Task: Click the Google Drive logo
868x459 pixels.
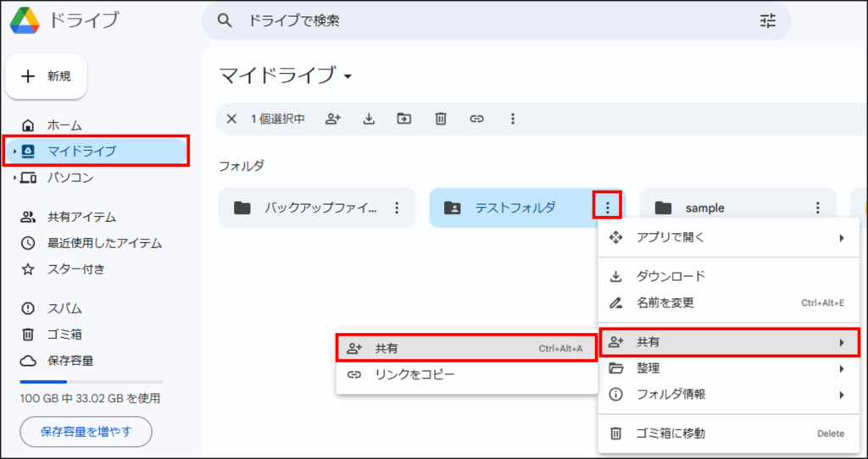Action: point(25,21)
